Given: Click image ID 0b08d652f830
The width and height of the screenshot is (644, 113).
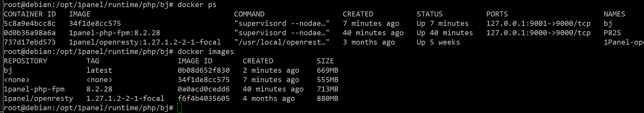Looking at the screenshot, I should coord(203,70).
